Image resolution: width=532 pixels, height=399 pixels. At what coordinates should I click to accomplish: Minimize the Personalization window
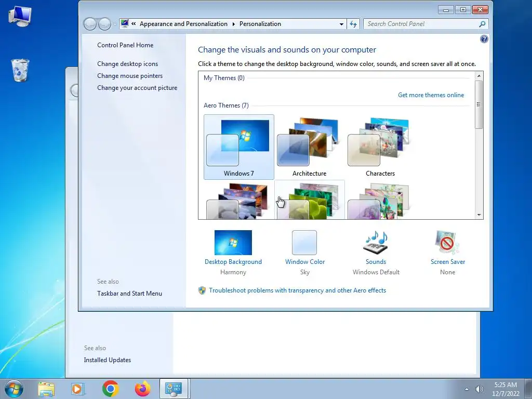tap(446, 9)
